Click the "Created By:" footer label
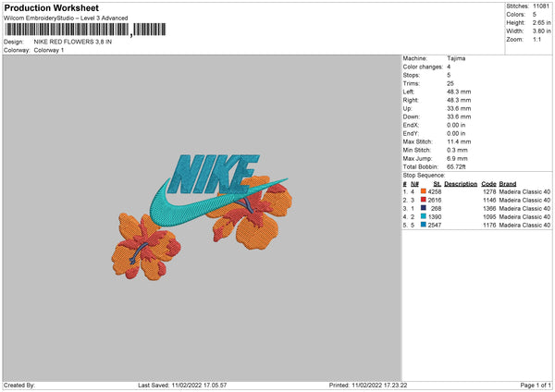The image size is (555, 392). [19, 386]
